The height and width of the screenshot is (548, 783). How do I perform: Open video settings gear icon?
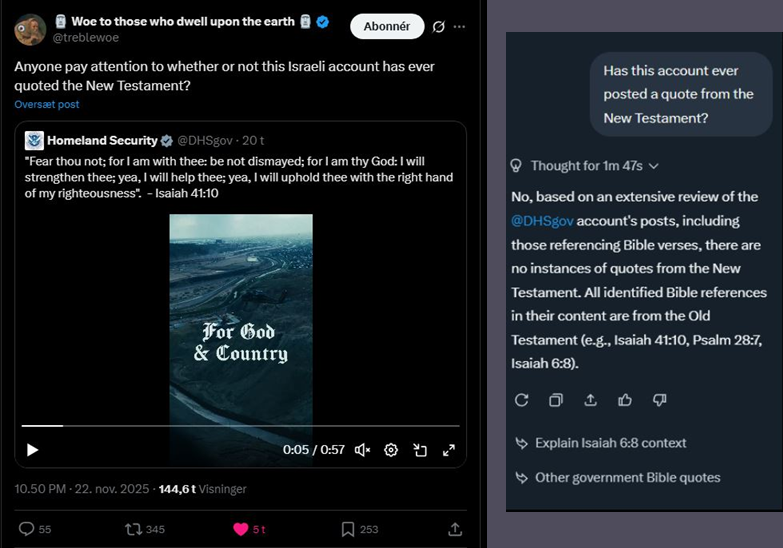tap(391, 450)
